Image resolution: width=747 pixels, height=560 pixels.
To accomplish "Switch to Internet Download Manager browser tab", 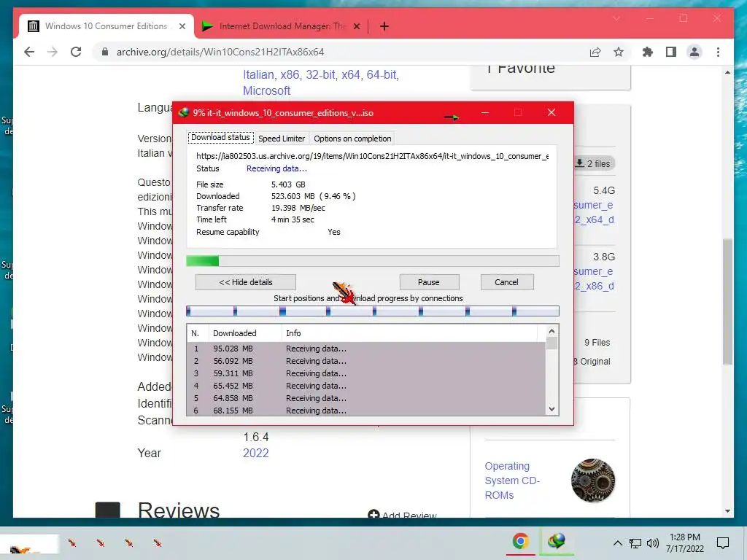I will (x=281, y=26).
